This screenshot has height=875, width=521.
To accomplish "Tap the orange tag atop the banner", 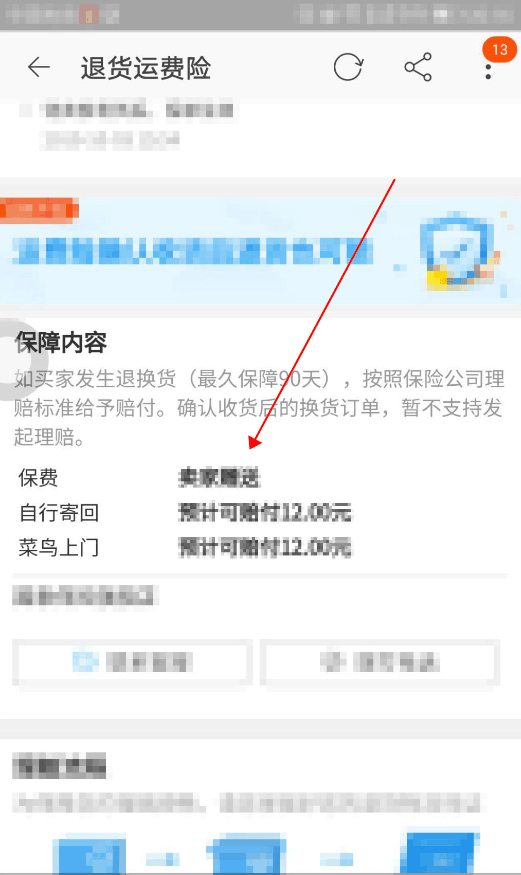I will tap(39, 210).
